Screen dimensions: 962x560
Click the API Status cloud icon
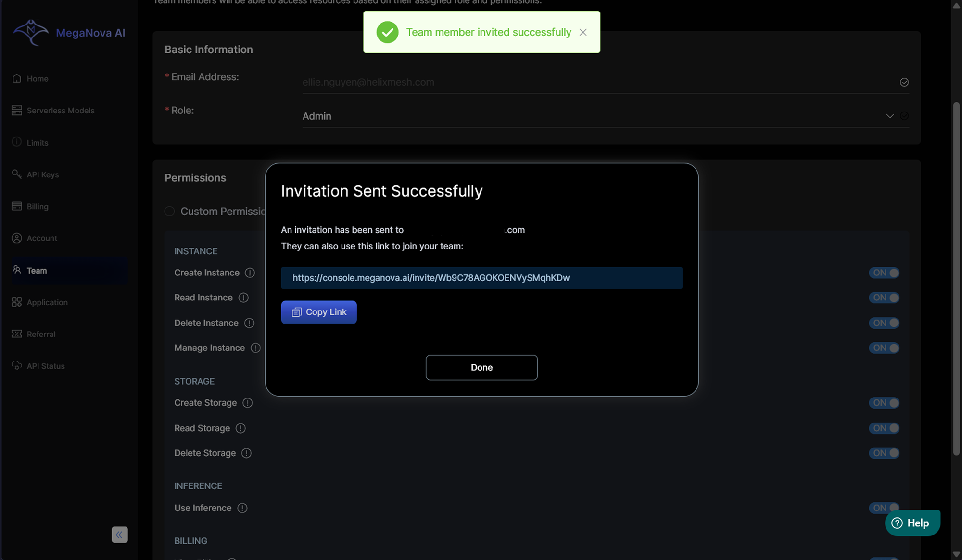point(17,366)
